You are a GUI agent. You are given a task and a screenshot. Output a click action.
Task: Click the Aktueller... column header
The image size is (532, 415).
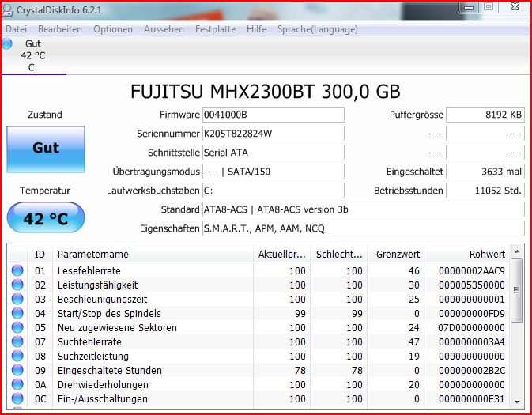[x=281, y=255]
